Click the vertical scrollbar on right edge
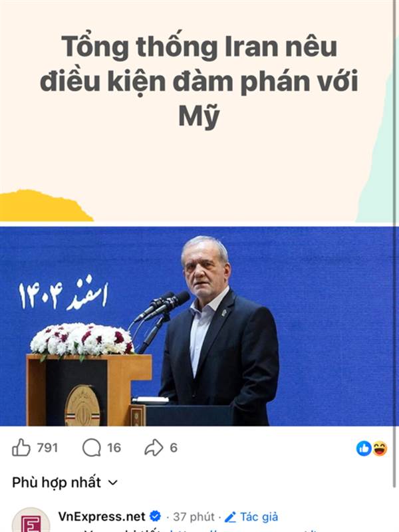This screenshot has height=532, width=399. (396, 243)
